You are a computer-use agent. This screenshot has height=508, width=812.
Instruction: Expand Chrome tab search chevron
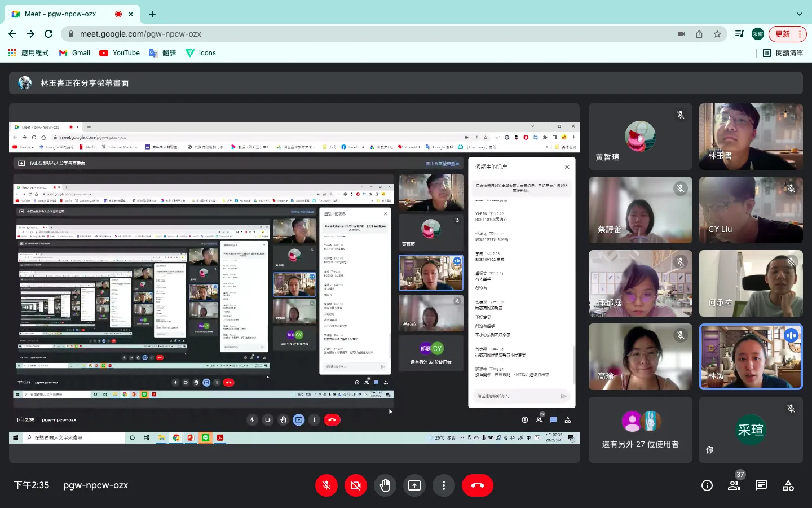[799, 14]
